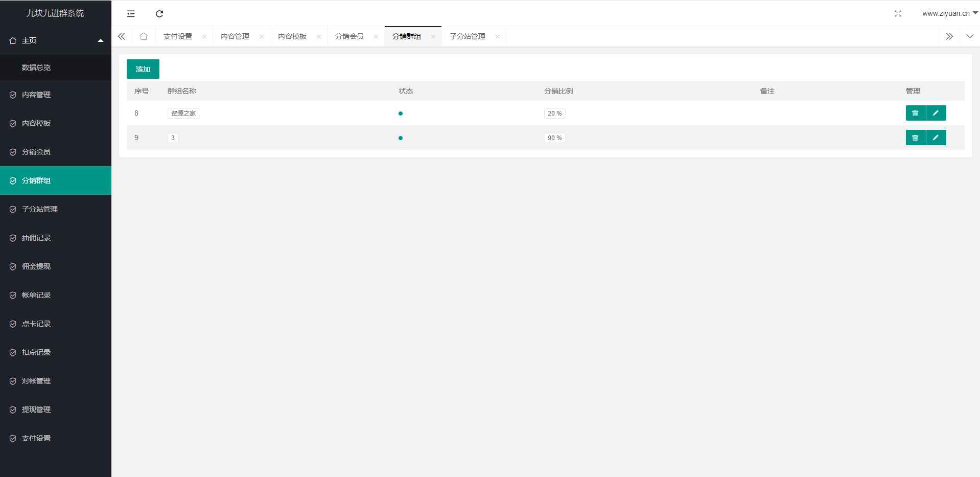Delete group 资源之家 using its trash icon
Image resolution: width=980 pixels, height=477 pixels.
click(915, 113)
